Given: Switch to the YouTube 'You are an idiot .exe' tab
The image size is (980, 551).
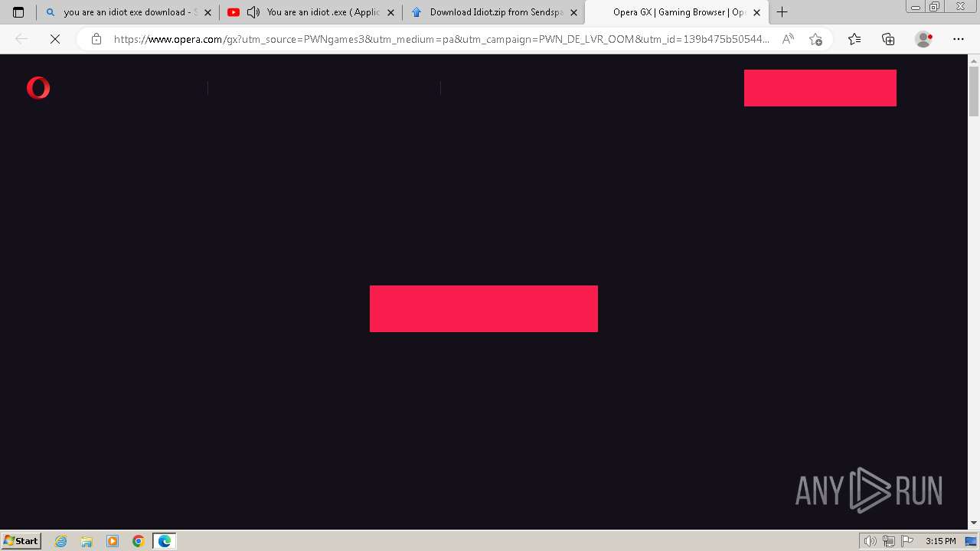Looking at the screenshot, I should coord(311,12).
